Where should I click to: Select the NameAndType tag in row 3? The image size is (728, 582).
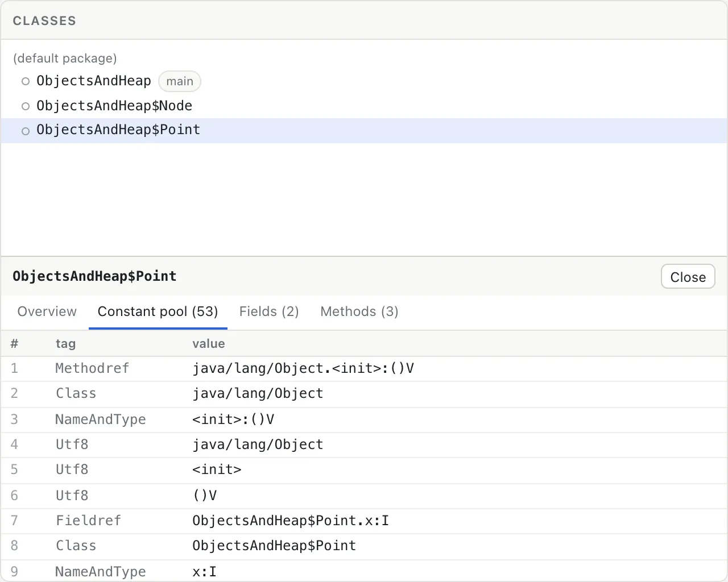tap(101, 419)
